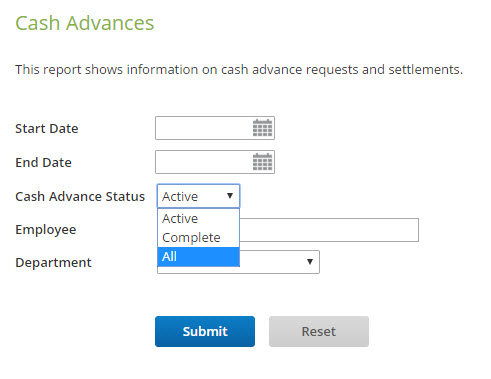
Task: Select Active from the status list
Action: [198, 219]
